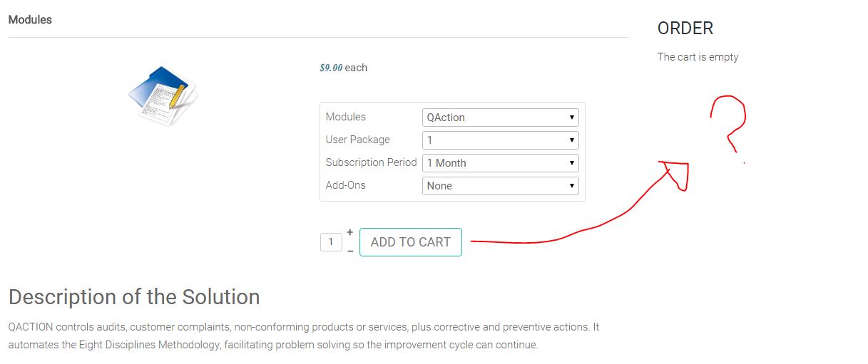Increase quantity with the plus sign
This screenshot has height=364, width=868.
click(x=350, y=232)
